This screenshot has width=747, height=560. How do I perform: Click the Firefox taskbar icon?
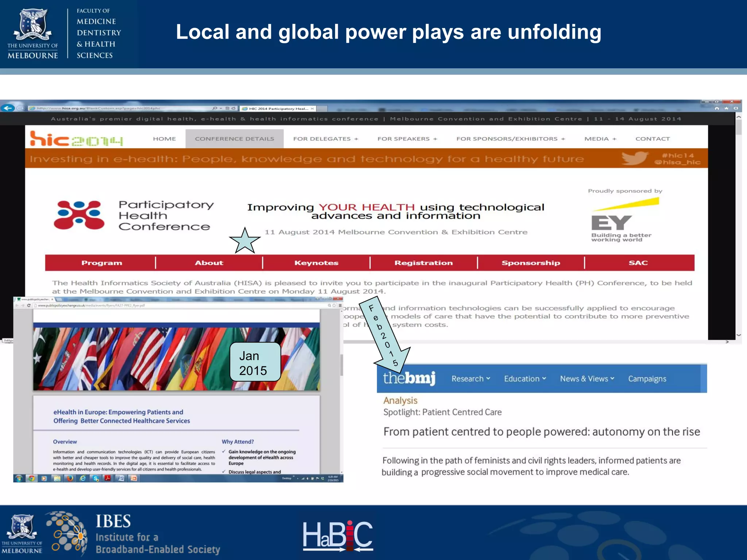point(70,478)
